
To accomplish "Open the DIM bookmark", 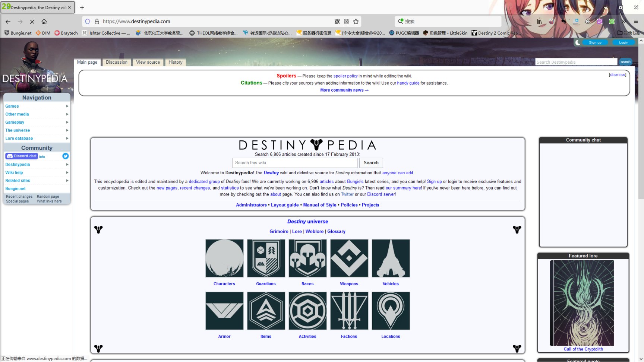I will coord(43,33).
